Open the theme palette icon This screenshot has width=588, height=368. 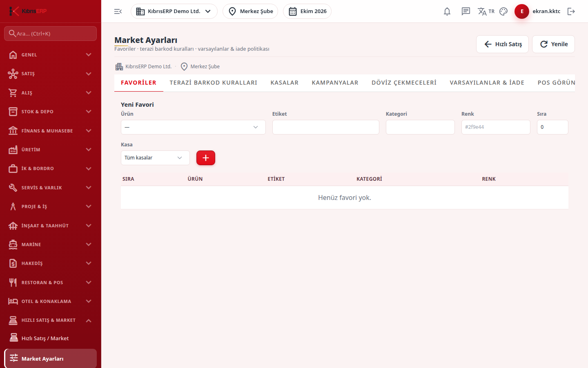click(503, 11)
